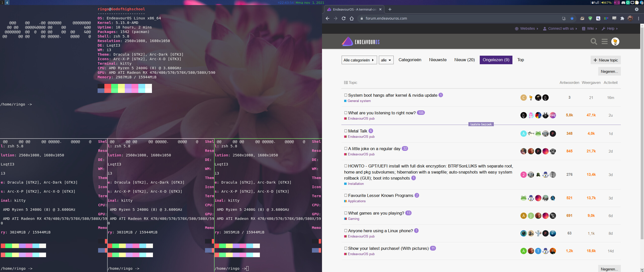The height and width of the screenshot is (272, 644).
Task: Tick checkbox for System boot hangs topic
Action: pyautogui.click(x=346, y=95)
